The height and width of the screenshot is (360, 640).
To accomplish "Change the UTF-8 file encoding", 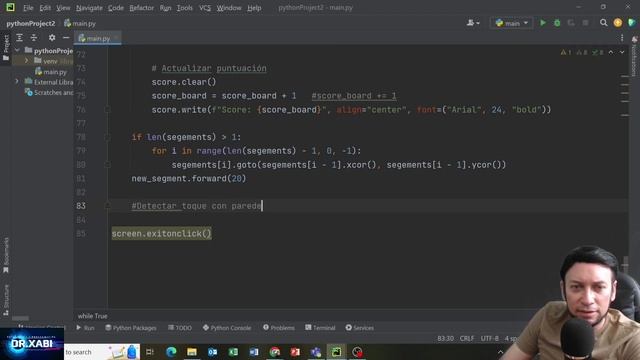I will pos(489,338).
